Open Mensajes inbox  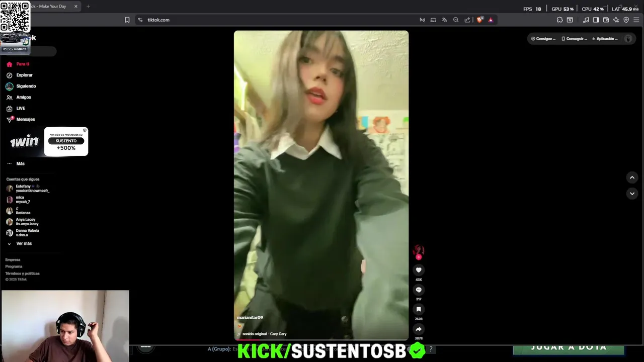coord(21,120)
